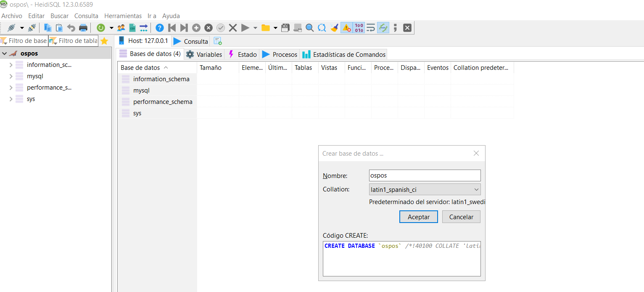
Task: Click inside the Nombre input field
Action: [424, 175]
